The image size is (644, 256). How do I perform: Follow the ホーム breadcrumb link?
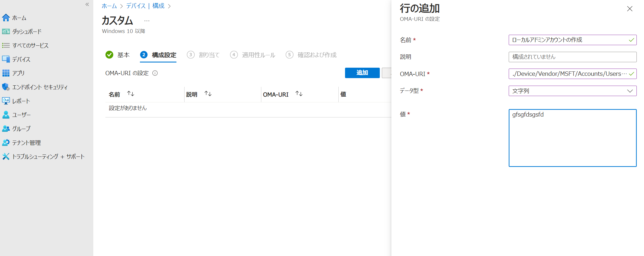point(109,6)
